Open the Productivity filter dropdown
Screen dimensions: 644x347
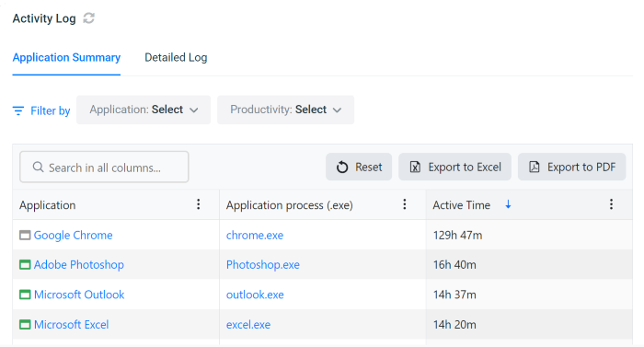[x=285, y=110]
